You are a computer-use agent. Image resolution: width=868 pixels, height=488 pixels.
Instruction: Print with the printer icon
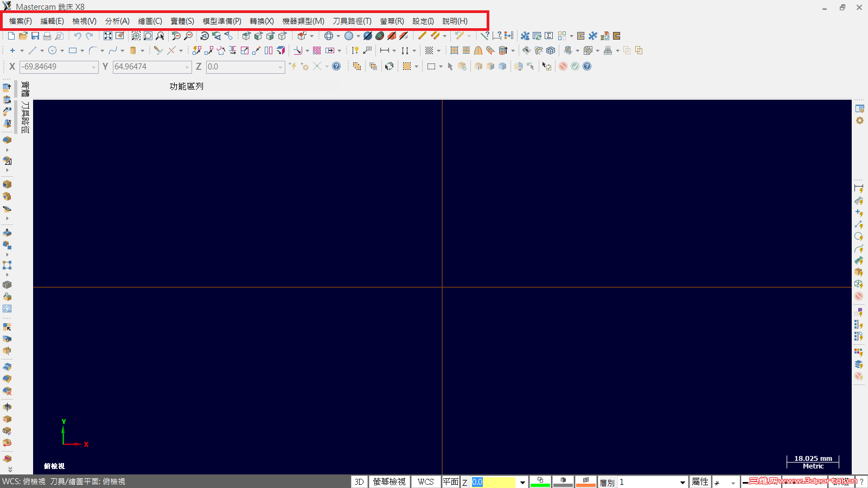(x=47, y=36)
